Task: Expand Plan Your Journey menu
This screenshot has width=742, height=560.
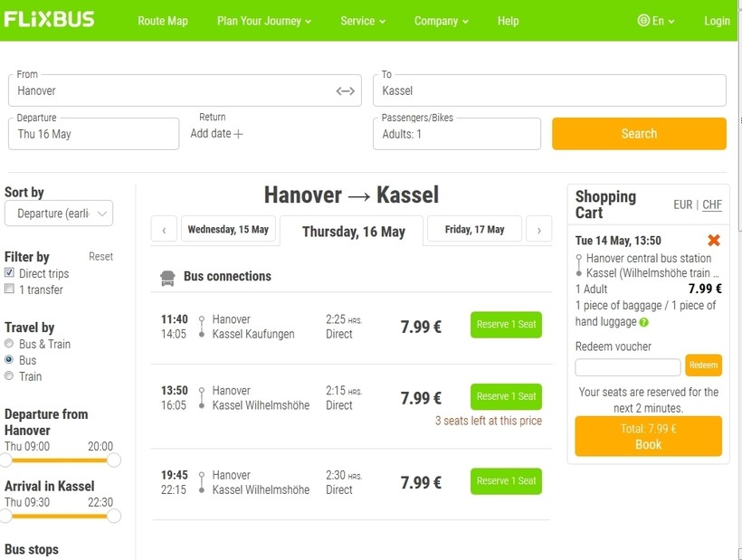Action: coord(264,21)
